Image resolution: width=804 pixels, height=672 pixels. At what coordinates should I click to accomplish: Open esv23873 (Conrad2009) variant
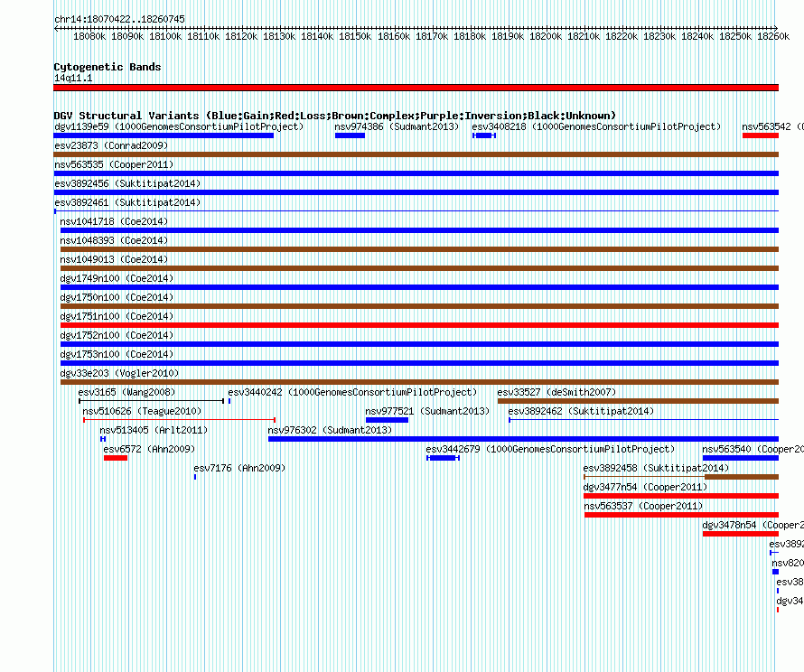(111, 145)
